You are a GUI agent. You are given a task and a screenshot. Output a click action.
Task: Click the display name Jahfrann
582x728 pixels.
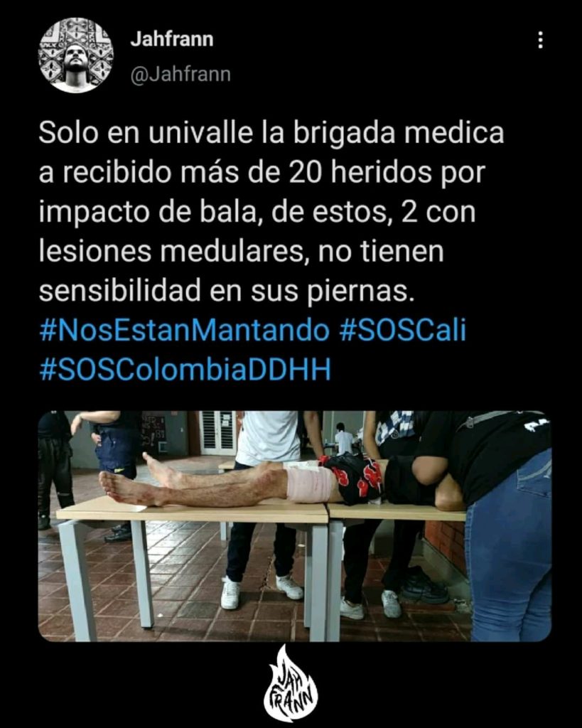coord(172,39)
